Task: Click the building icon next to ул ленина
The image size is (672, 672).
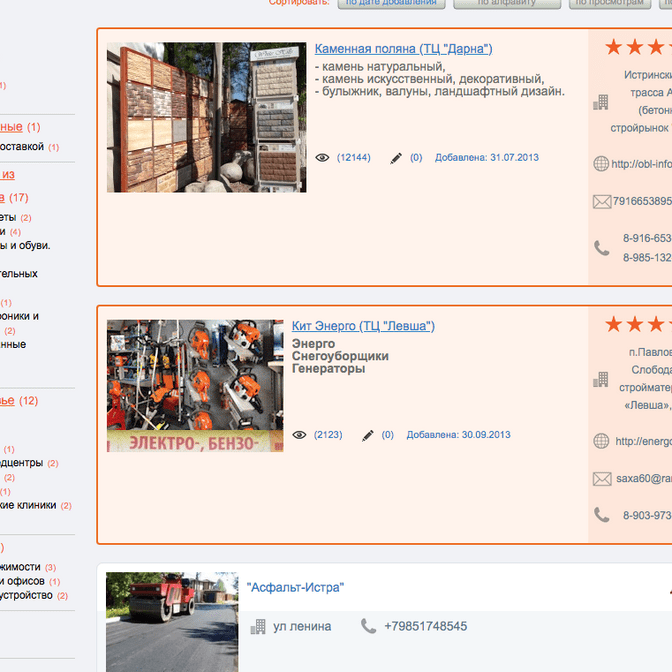Action: (x=258, y=627)
